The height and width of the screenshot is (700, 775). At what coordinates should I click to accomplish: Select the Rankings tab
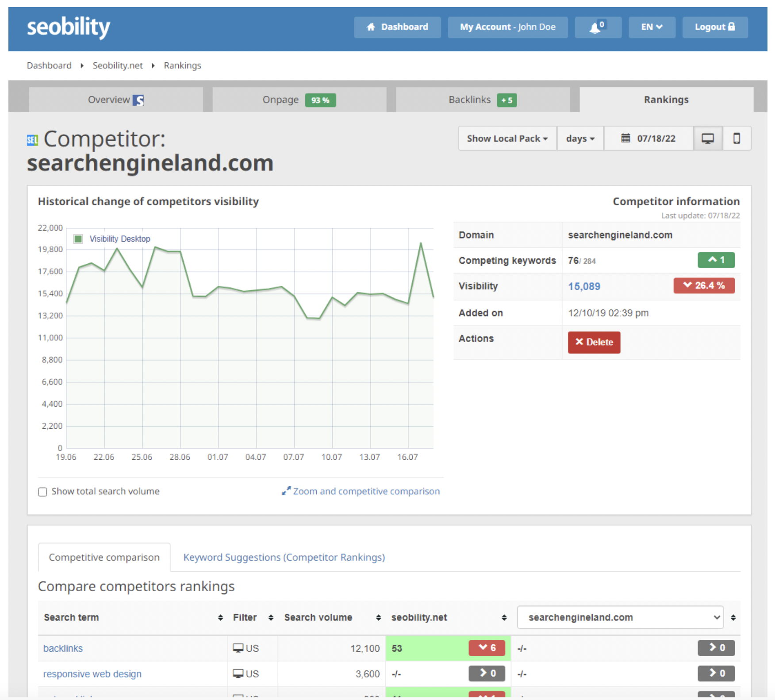666,100
